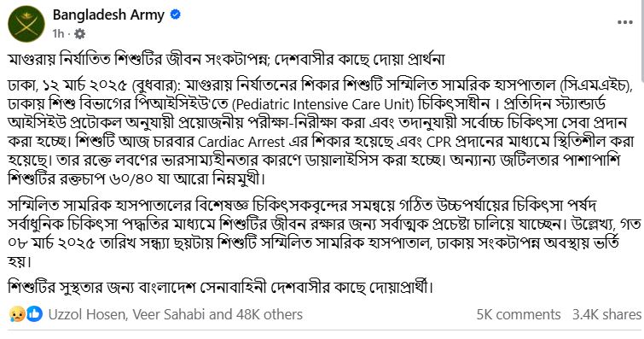Click the post headline about মাগুরায় নির্যাতিত শিশুটির
Screen dimensions: 644x339
(x=226, y=60)
